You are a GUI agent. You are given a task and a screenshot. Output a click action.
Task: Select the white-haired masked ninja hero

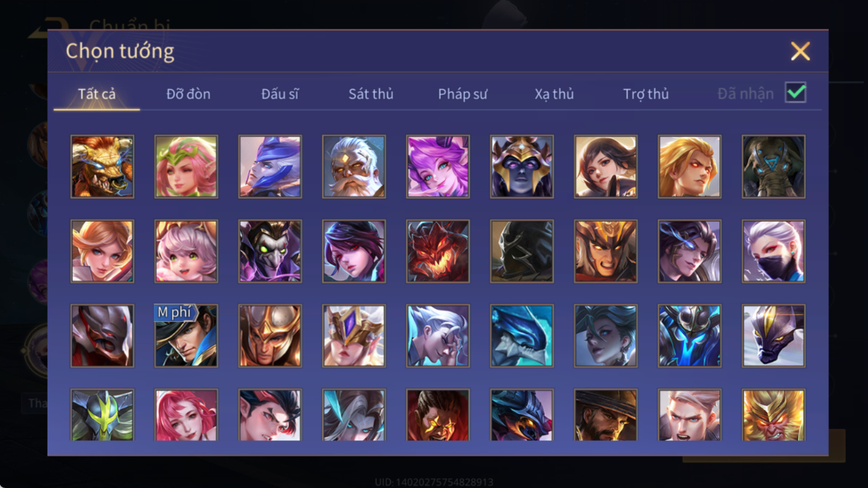(x=773, y=251)
